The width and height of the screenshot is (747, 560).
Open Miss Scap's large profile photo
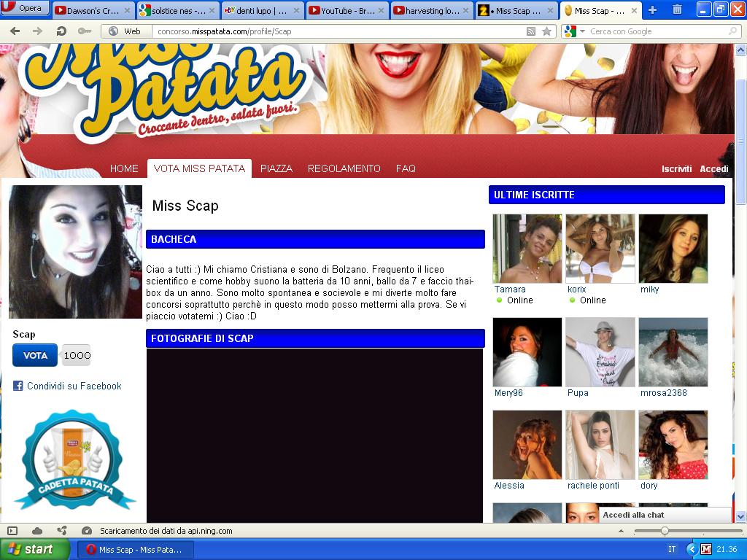(x=75, y=252)
